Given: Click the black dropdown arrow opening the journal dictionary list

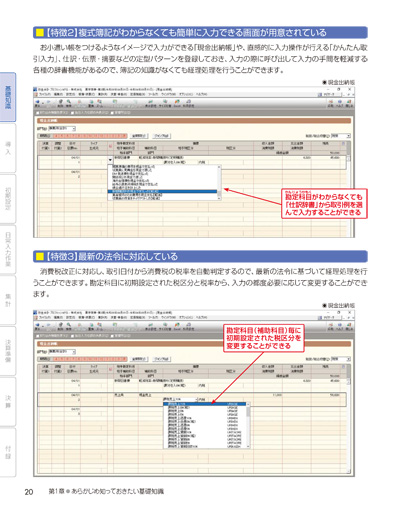Looking at the screenshot, I should (110, 160).
